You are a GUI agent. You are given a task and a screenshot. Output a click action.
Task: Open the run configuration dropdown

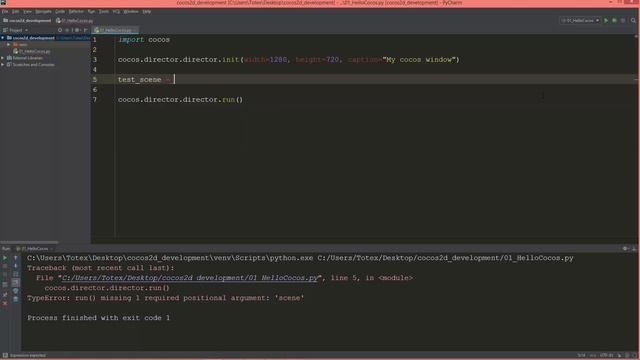pyautogui.click(x=580, y=20)
